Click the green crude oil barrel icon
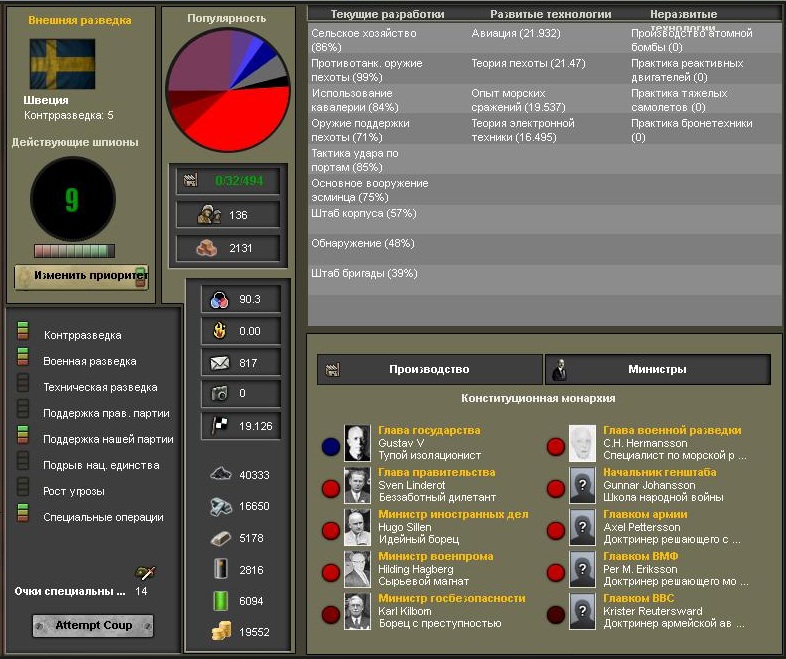The height and width of the screenshot is (659, 786). point(221,601)
